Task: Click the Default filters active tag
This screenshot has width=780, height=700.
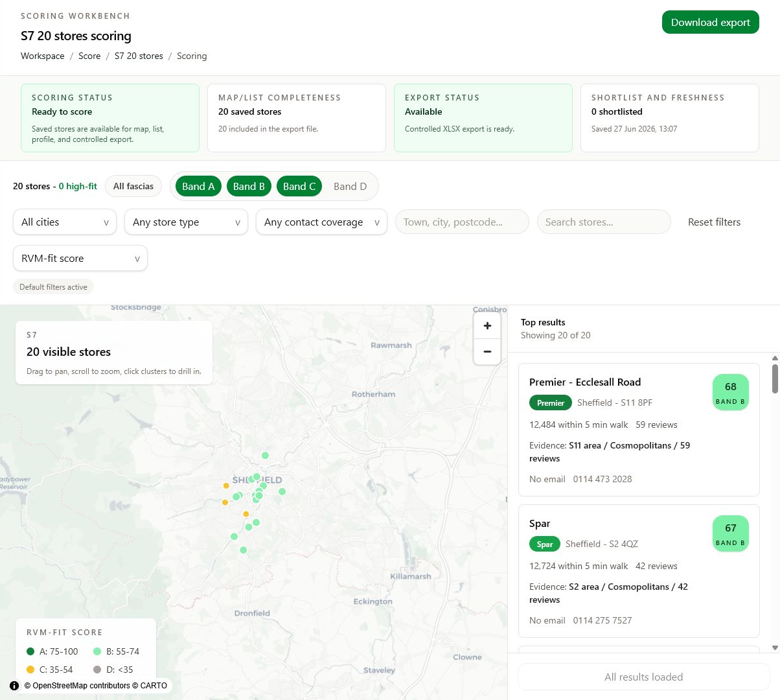Action: 53,287
